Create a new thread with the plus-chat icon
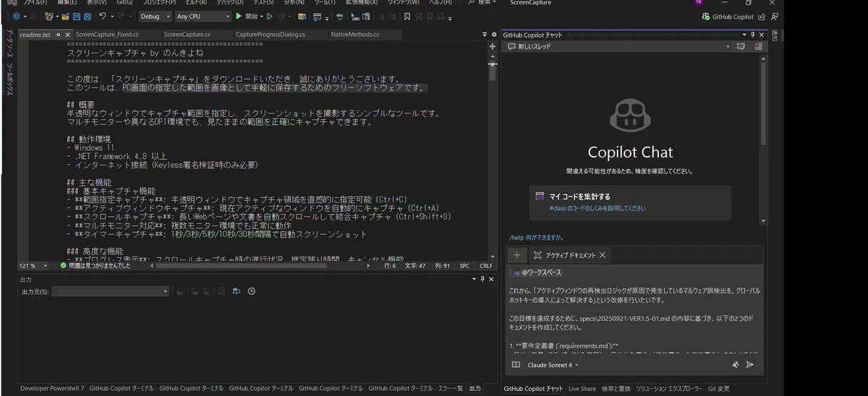The image size is (868, 396). click(x=740, y=46)
